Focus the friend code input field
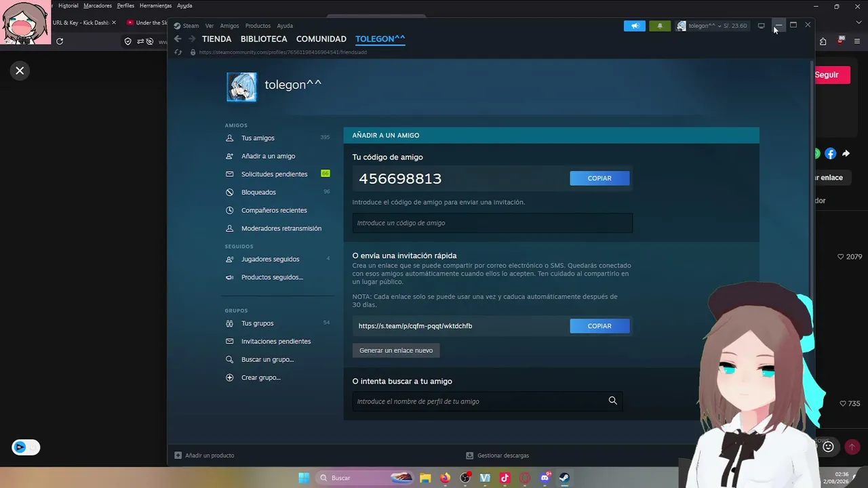Image resolution: width=868 pixels, height=488 pixels. click(x=492, y=223)
